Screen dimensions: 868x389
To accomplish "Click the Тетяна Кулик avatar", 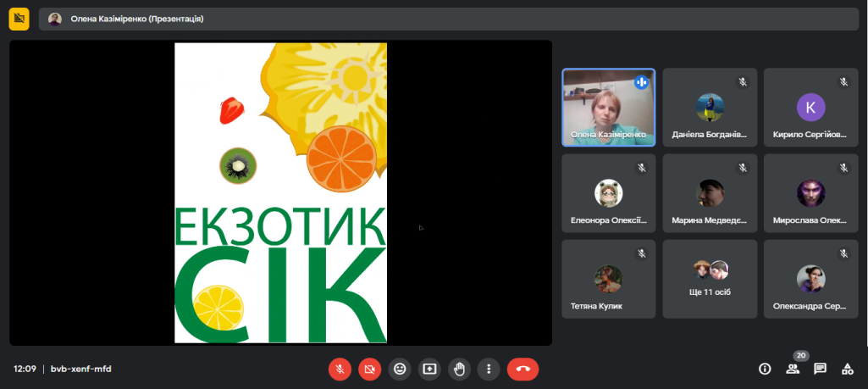I will (608, 279).
